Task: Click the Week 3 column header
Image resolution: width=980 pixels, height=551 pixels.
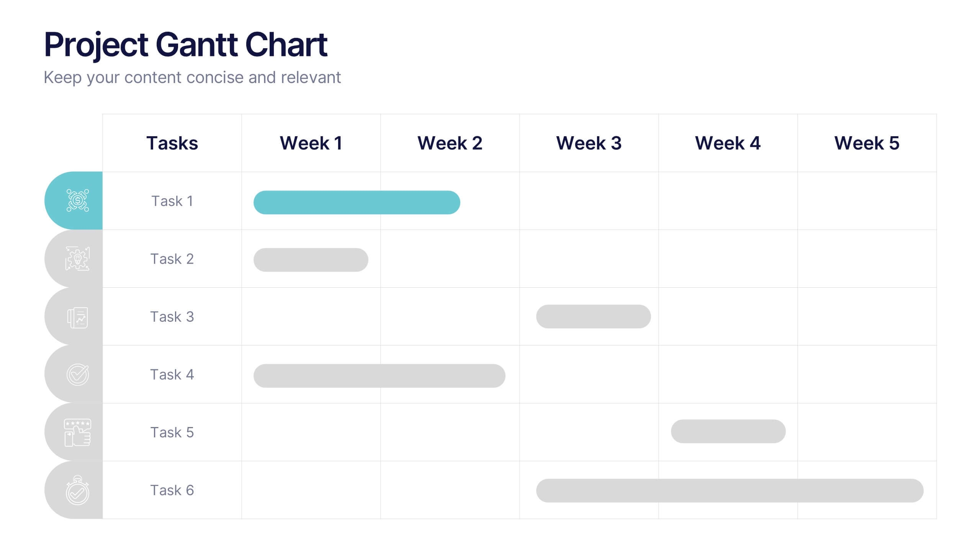Action: pyautogui.click(x=589, y=143)
